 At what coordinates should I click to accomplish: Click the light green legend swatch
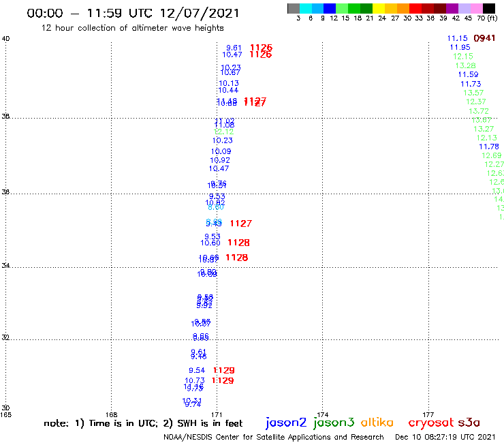[342, 8]
